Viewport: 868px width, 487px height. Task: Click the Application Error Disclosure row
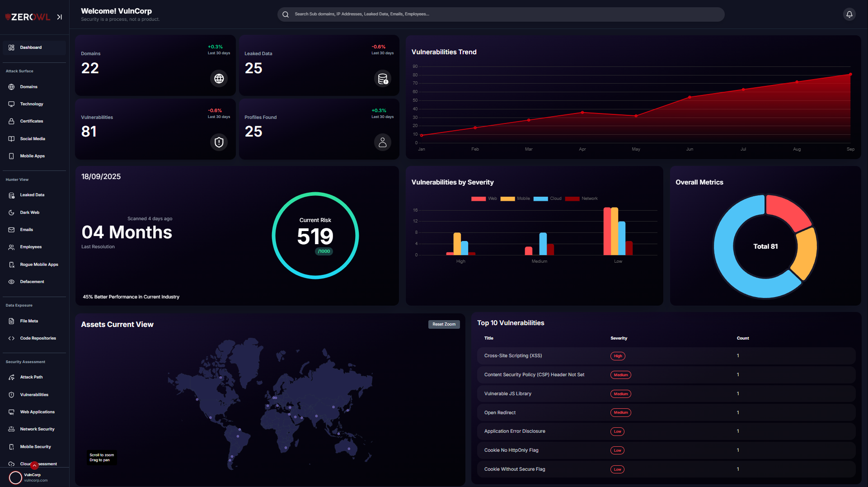[666, 431]
